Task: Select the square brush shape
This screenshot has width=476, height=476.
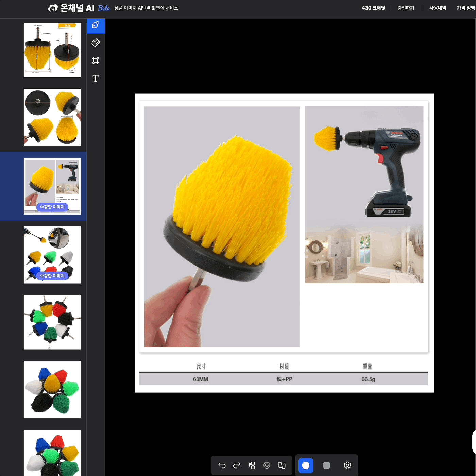Action: [326, 465]
